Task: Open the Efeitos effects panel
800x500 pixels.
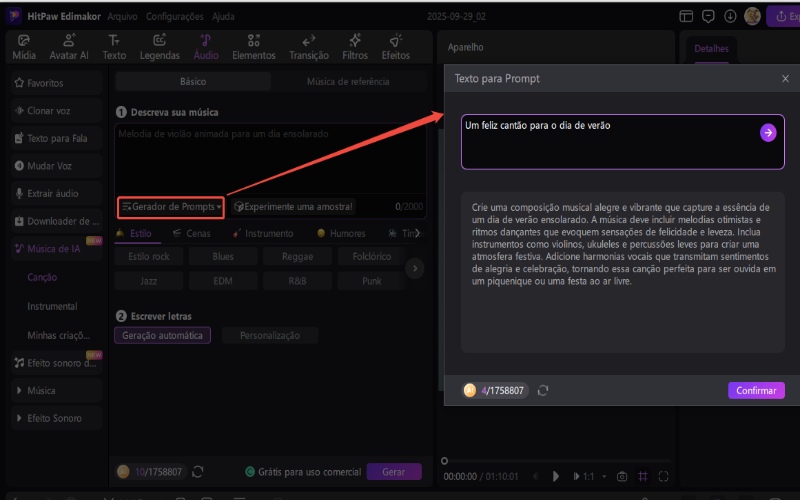Action: tap(395, 47)
